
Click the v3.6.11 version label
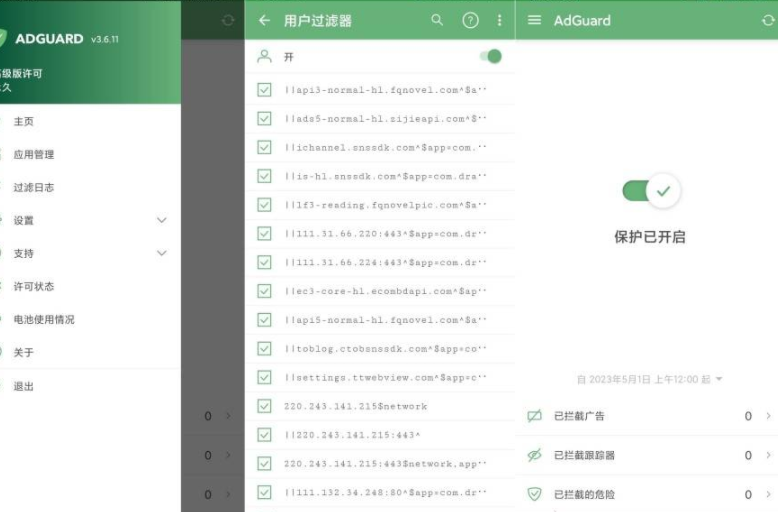tap(105, 39)
